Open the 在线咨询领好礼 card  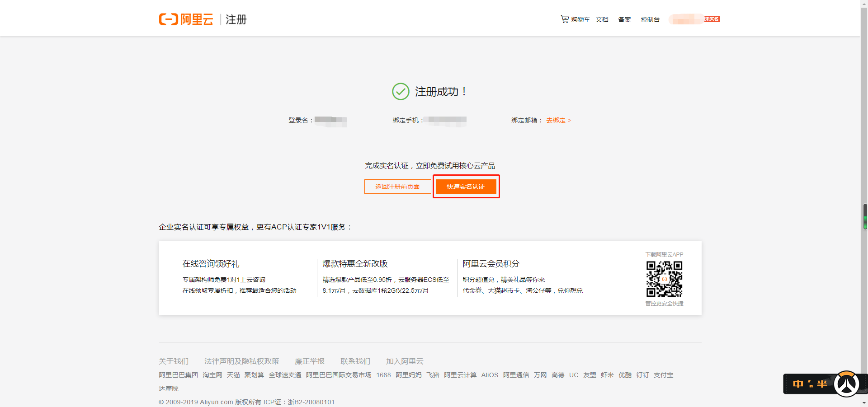211,264
